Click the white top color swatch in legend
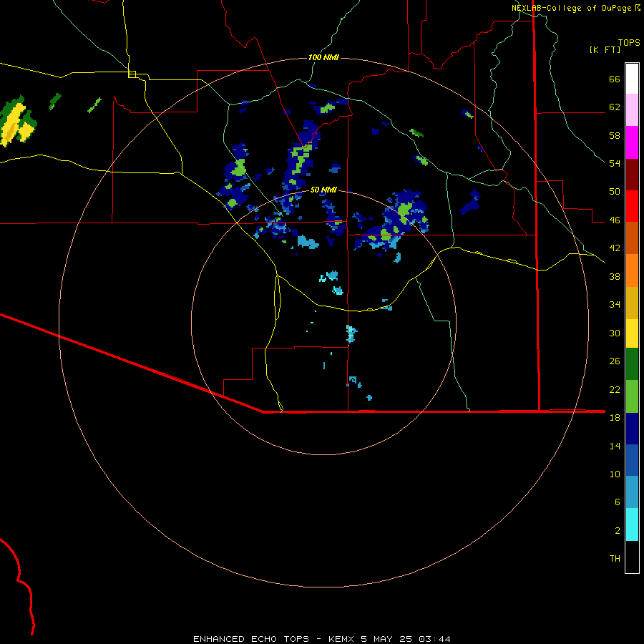The height and width of the screenshot is (644, 644). (x=632, y=79)
